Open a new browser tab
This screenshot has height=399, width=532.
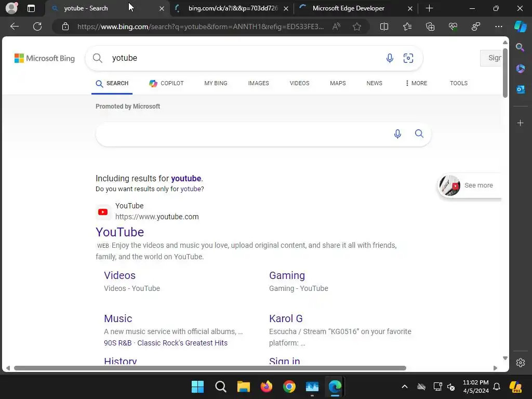(x=429, y=8)
